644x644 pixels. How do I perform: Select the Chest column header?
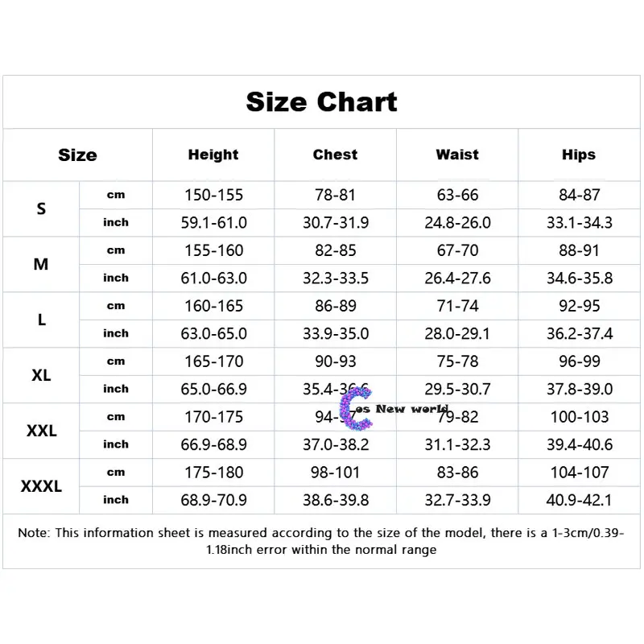(x=335, y=155)
